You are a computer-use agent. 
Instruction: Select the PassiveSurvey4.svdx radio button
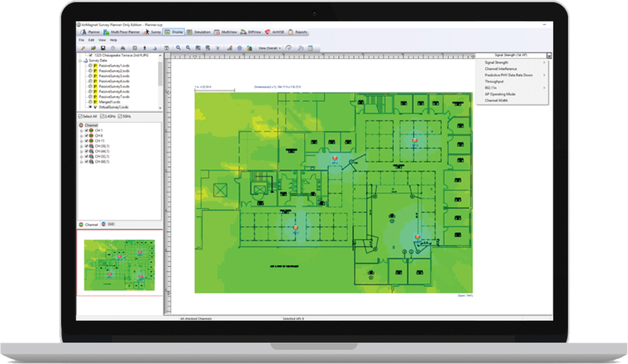tap(90, 81)
